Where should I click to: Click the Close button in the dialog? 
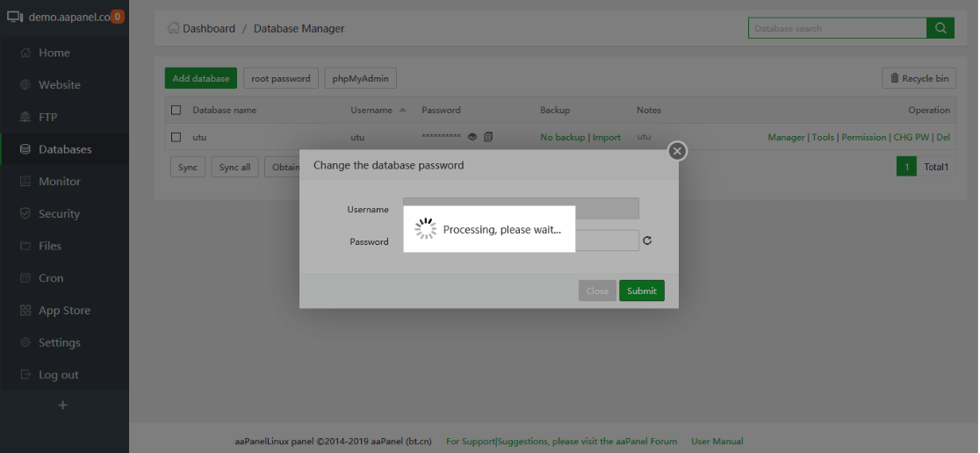coord(597,291)
